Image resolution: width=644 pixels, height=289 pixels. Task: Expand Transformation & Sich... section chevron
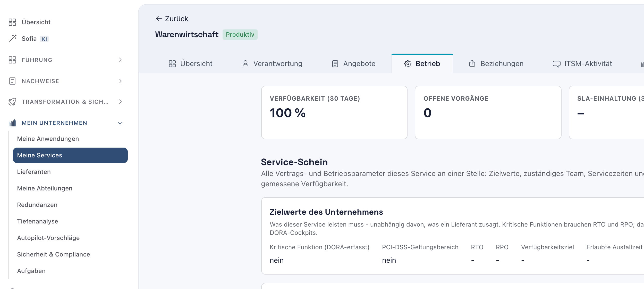(120, 102)
